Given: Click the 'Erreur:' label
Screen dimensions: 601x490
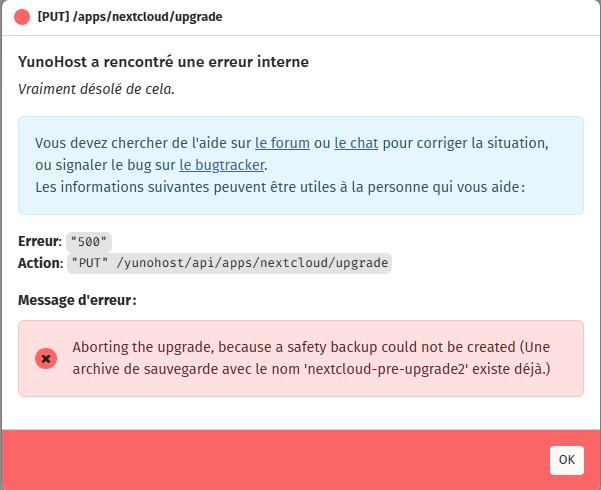Looking at the screenshot, I should 40,242.
